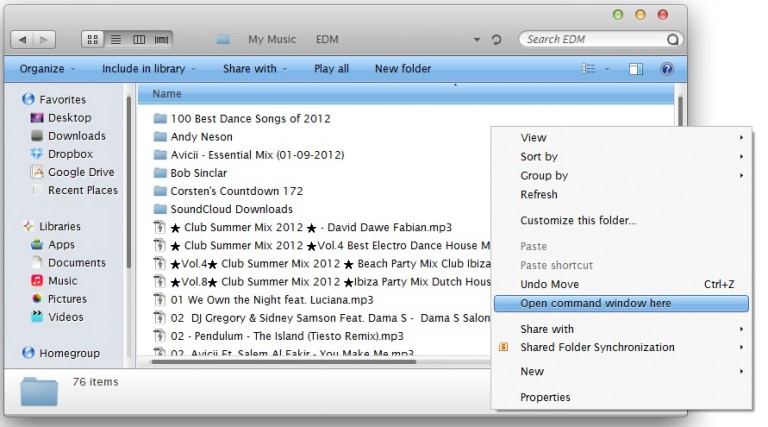This screenshot has height=427, width=768.
Task: Click the Pictures library icon
Action: [x=37, y=299]
